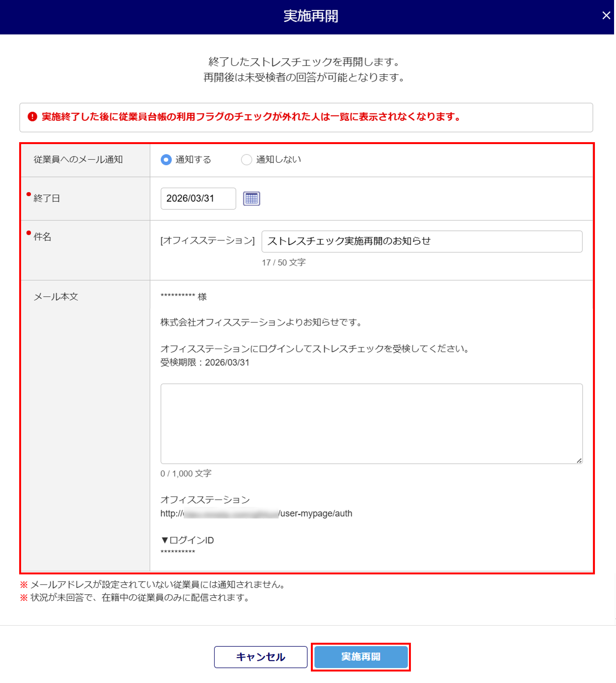Image resolution: width=616 pixels, height=683 pixels.
Task: Click inside the empty mail body textarea
Action: pyautogui.click(x=371, y=423)
